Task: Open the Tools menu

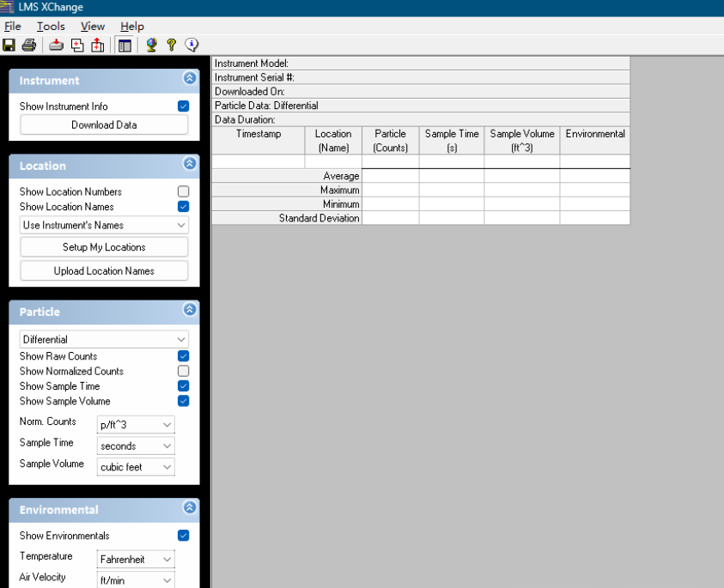Action: coord(51,27)
